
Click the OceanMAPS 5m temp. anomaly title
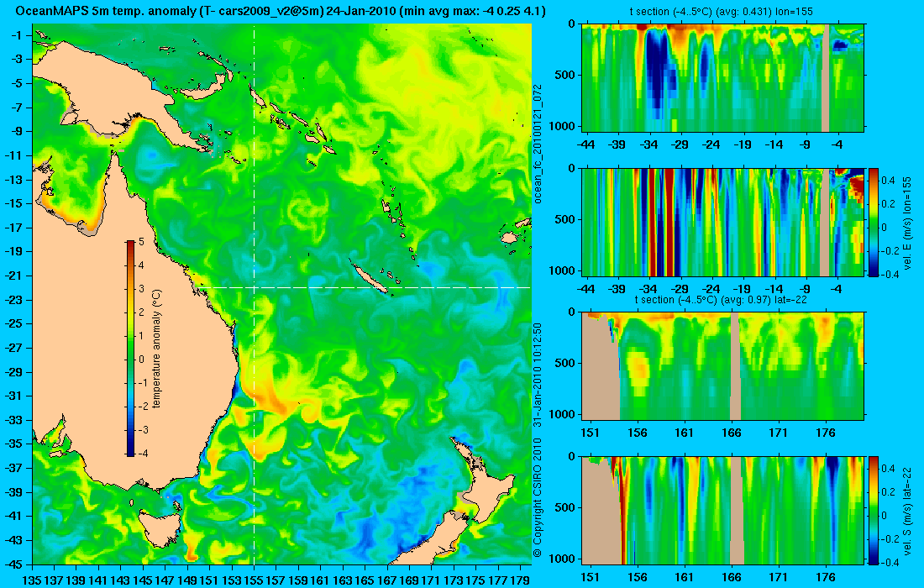280,11
